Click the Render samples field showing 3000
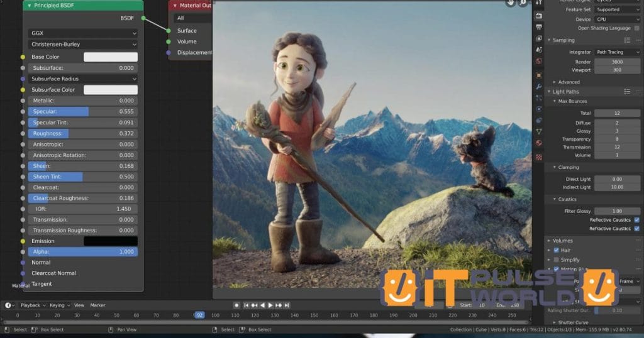644x338 pixels. click(x=616, y=62)
